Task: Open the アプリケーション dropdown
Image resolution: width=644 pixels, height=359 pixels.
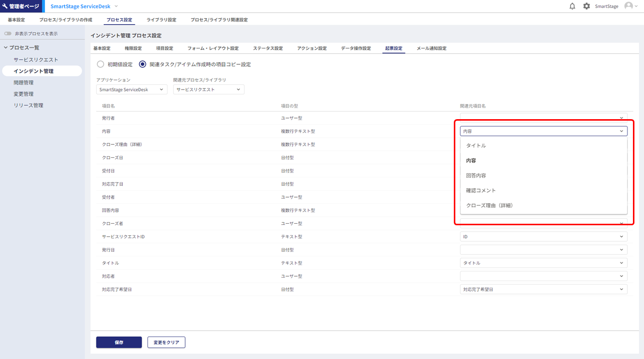Action: (x=131, y=89)
